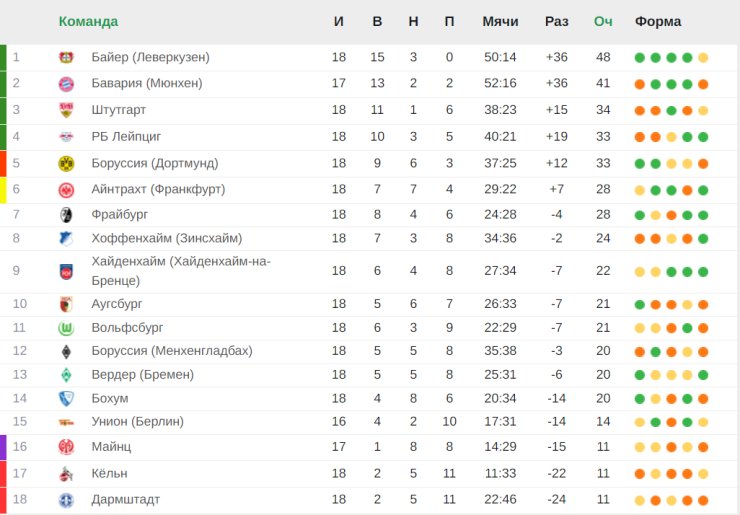This screenshot has width=740, height=515.
Task: Click the Werder Bremen logo icon
Action: (x=67, y=375)
